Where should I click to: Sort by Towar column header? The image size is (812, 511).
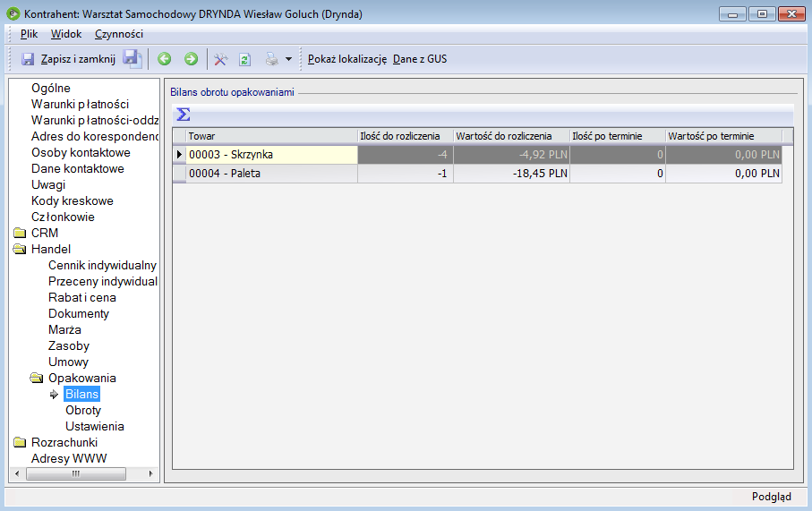point(272,136)
